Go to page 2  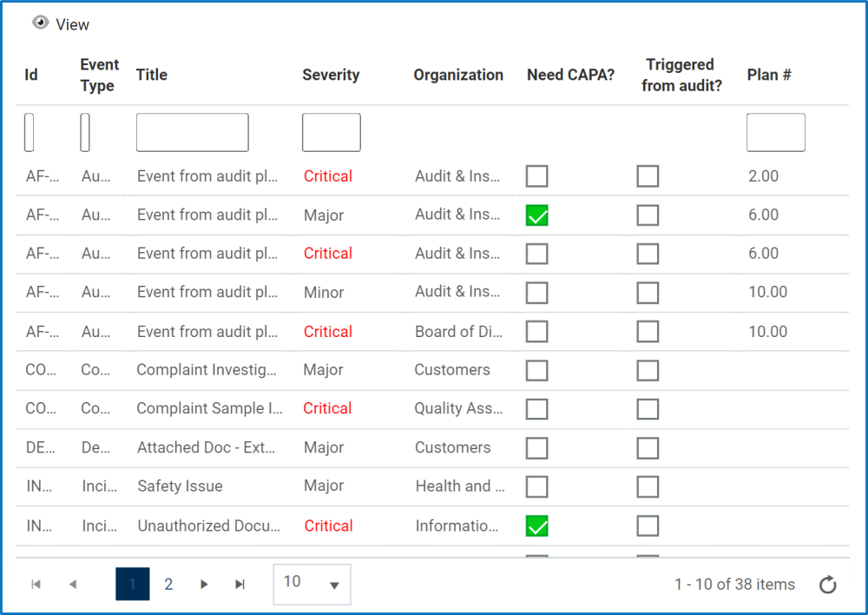(x=168, y=585)
